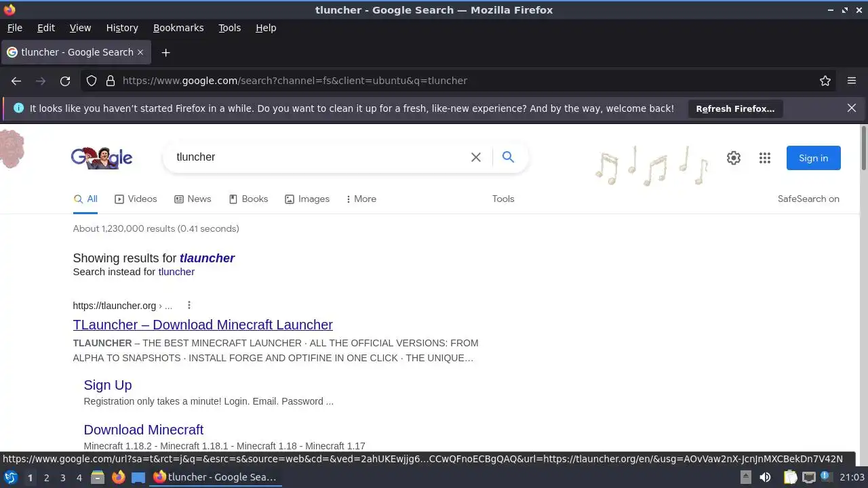Show site security padlock info

(x=111, y=81)
